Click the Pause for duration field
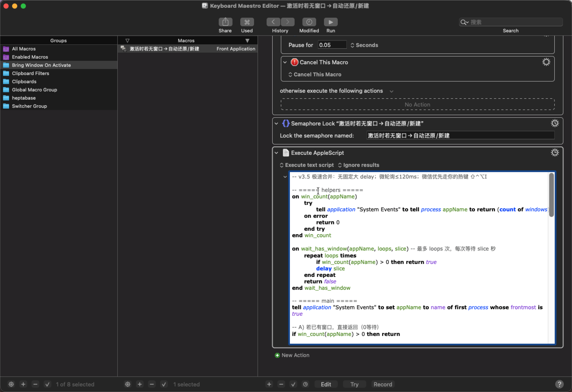Image resolution: width=572 pixels, height=392 pixels. [x=332, y=45]
